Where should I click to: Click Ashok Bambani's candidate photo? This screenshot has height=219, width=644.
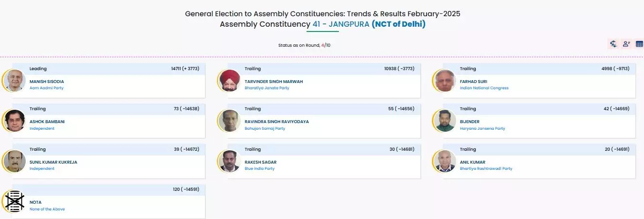(x=14, y=121)
